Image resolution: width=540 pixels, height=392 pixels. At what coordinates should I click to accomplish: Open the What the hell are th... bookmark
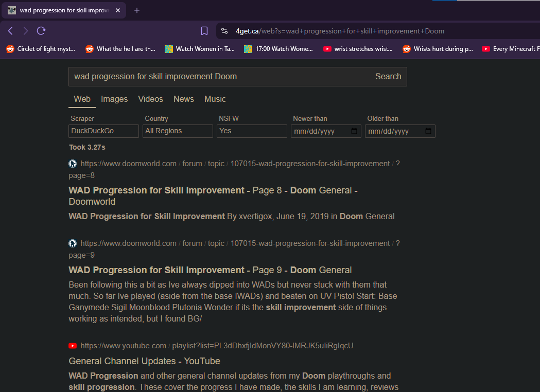click(120, 49)
